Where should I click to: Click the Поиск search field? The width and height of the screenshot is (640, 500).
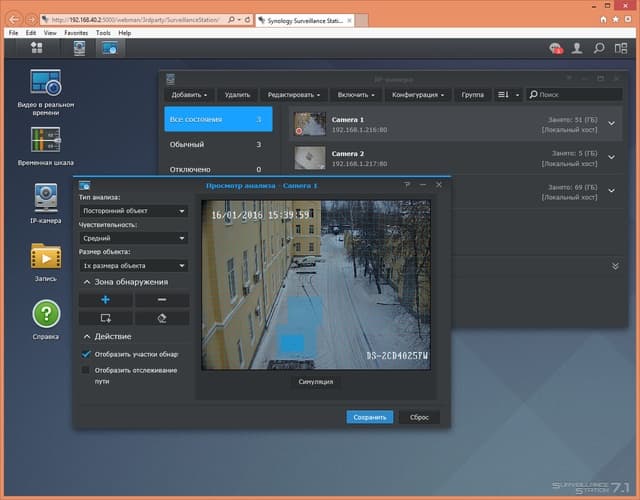(x=576, y=95)
